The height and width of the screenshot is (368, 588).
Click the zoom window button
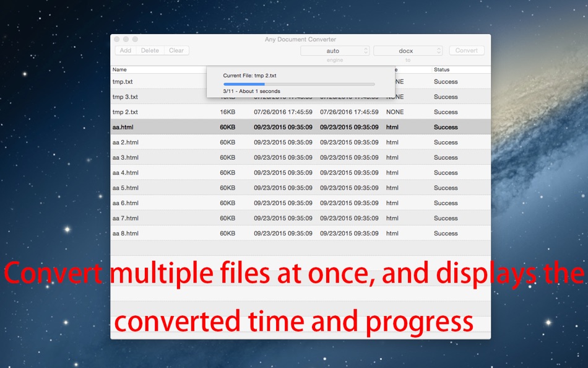135,39
